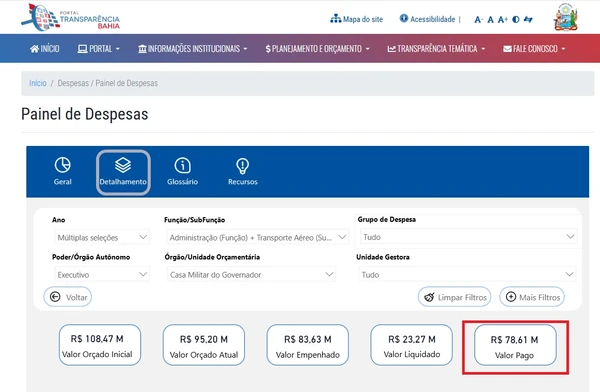The width and height of the screenshot is (600, 392).
Task: Toggle high contrast mode icon
Action: pos(516,19)
